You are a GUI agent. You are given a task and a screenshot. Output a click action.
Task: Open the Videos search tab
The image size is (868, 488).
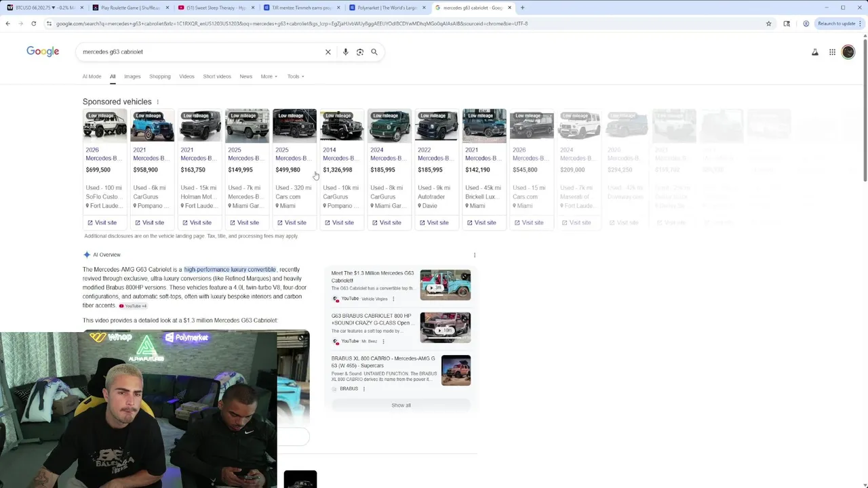click(186, 77)
